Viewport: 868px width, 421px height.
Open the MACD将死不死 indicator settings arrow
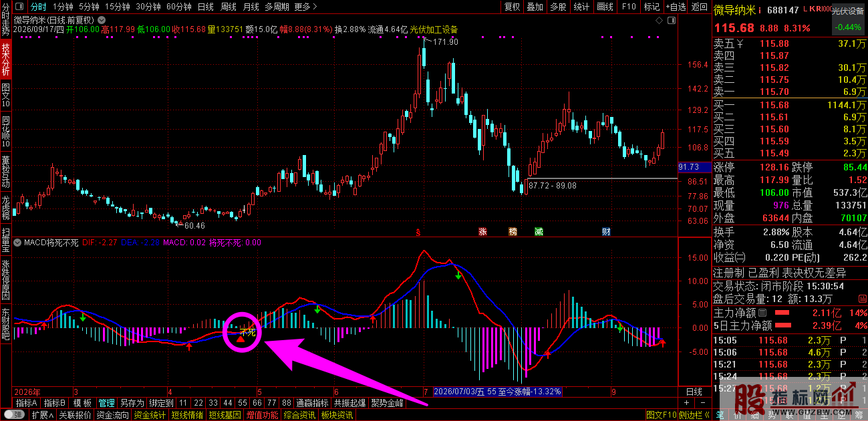coord(19,242)
